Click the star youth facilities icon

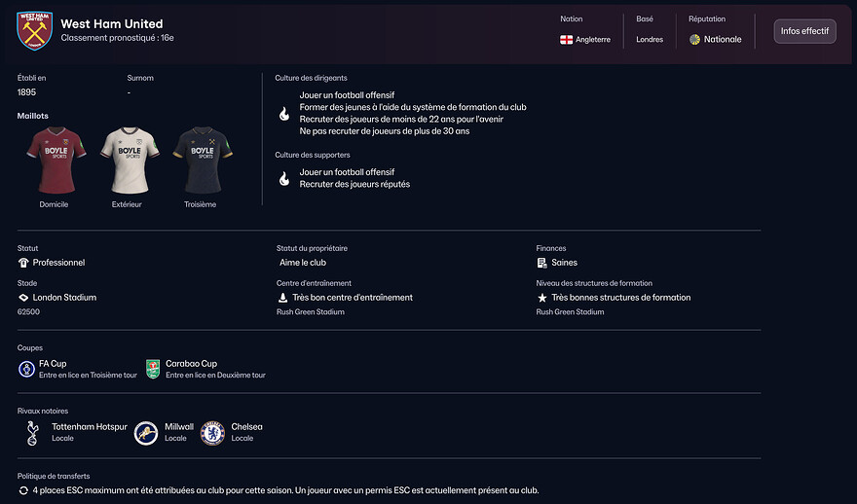pyautogui.click(x=542, y=298)
